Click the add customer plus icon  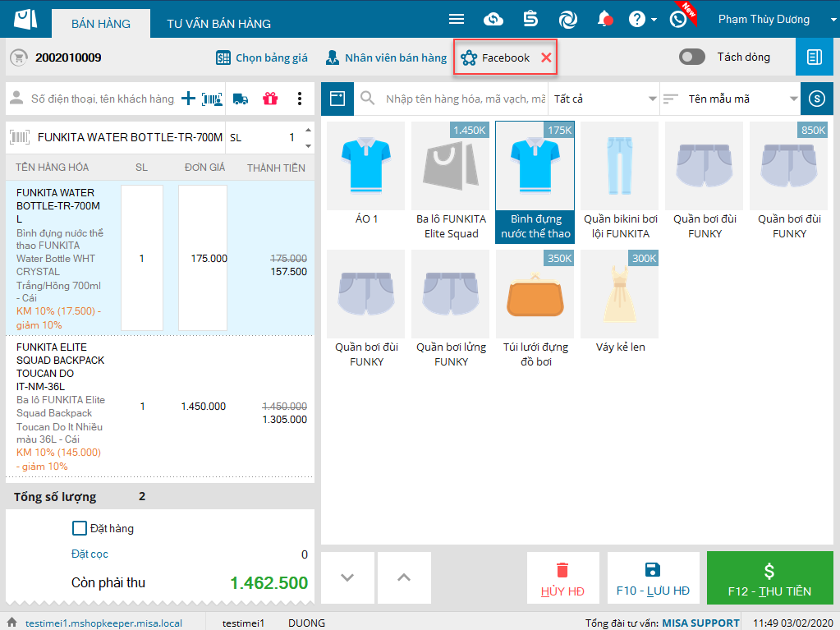pos(188,99)
